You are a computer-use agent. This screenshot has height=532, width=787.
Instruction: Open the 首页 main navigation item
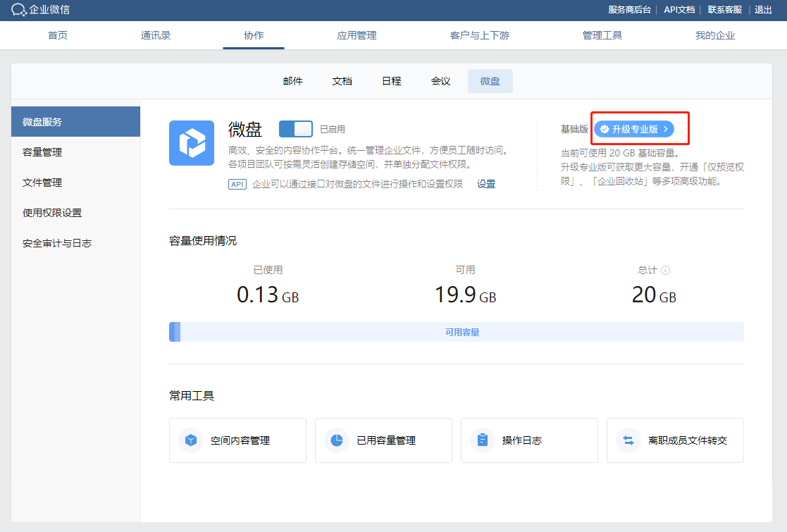click(58, 35)
